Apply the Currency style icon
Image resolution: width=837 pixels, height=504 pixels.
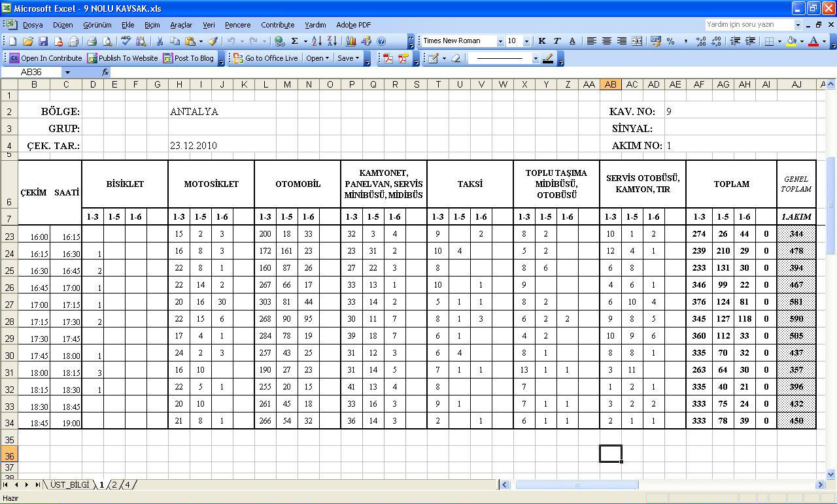pos(655,41)
